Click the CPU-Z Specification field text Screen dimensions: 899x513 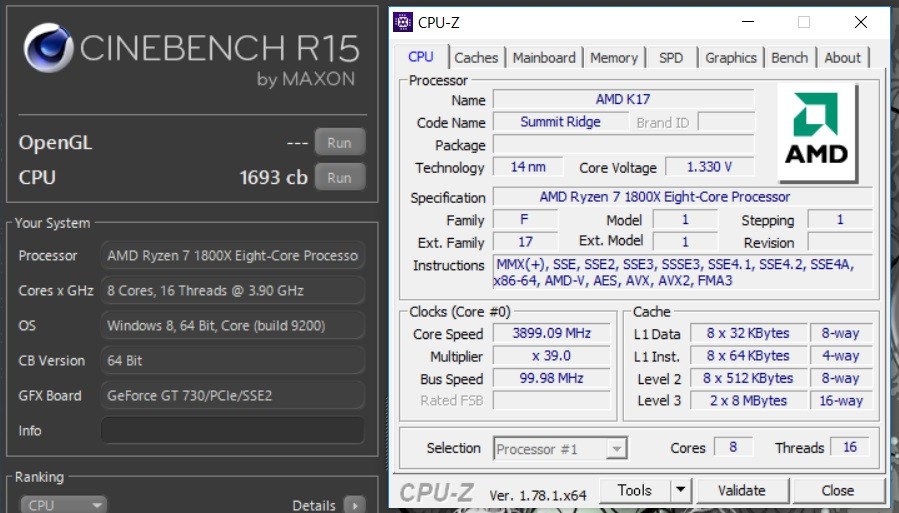682,197
